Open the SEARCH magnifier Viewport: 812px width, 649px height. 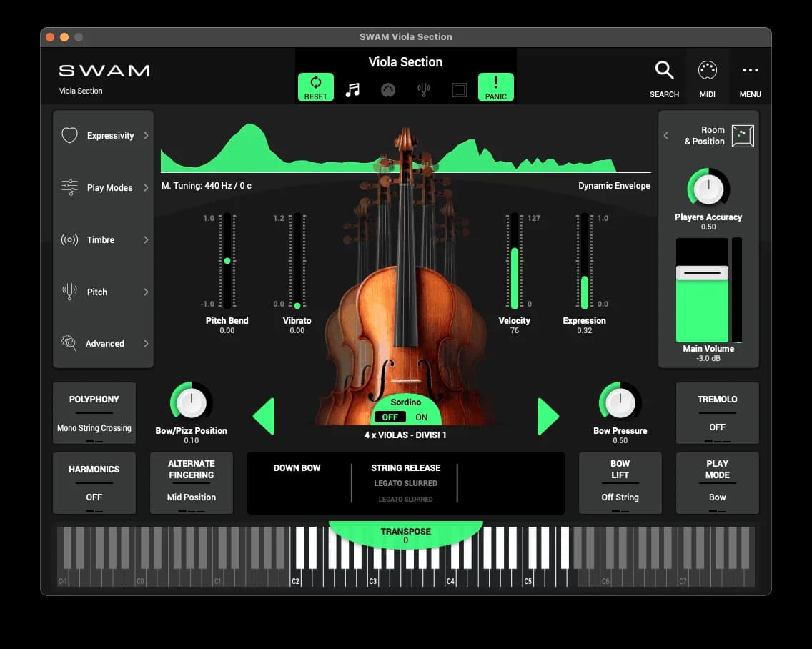tap(664, 78)
